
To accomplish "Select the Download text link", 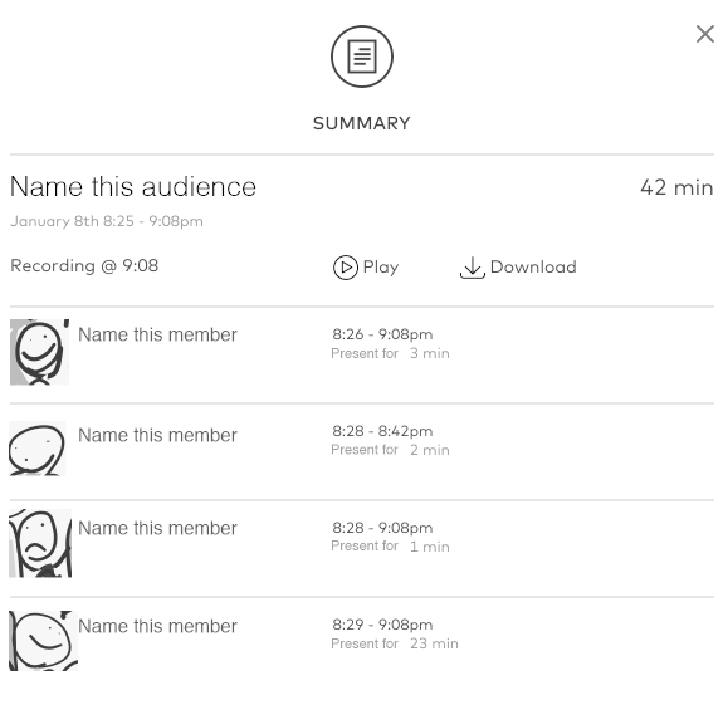I will 533,267.
